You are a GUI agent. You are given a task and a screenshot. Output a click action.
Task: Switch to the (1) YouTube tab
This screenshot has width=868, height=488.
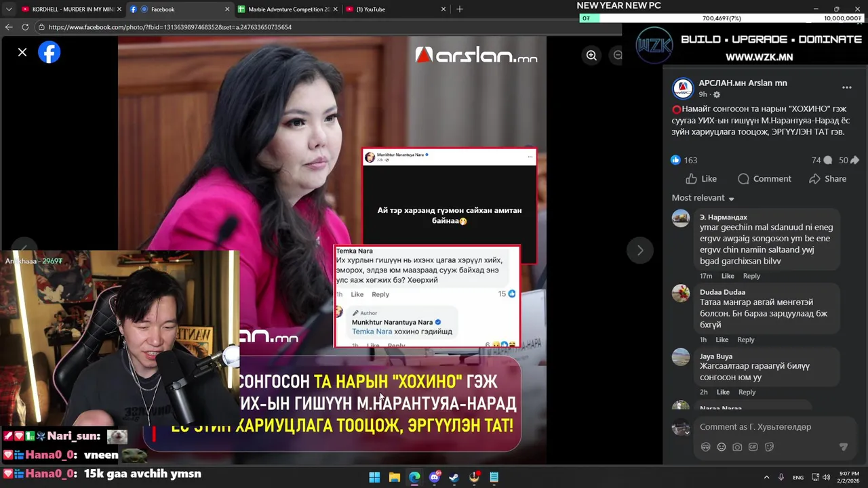point(395,9)
